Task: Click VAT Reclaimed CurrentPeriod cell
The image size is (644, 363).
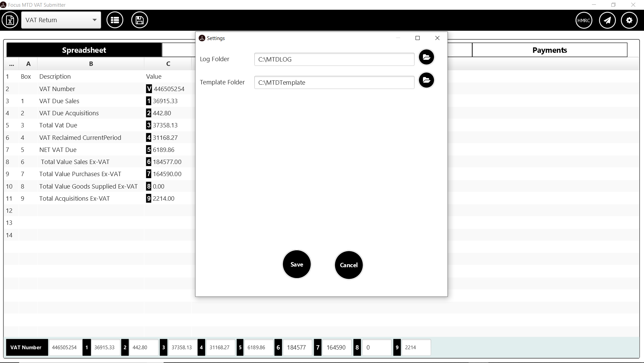Action: [x=91, y=137]
